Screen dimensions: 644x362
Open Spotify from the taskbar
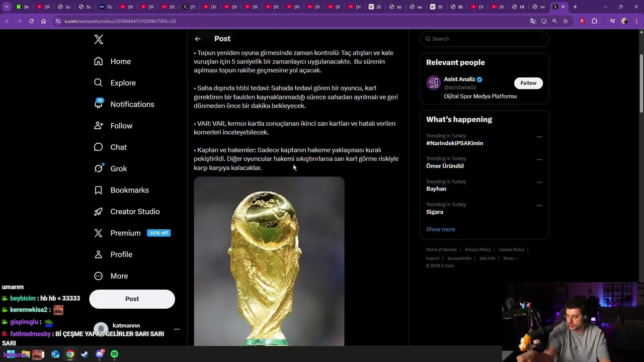tap(114, 354)
